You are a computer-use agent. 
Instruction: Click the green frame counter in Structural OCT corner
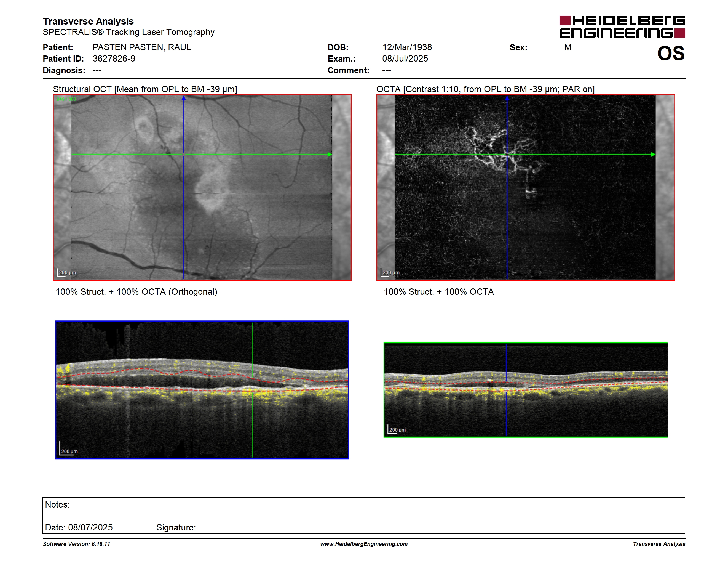(66, 99)
